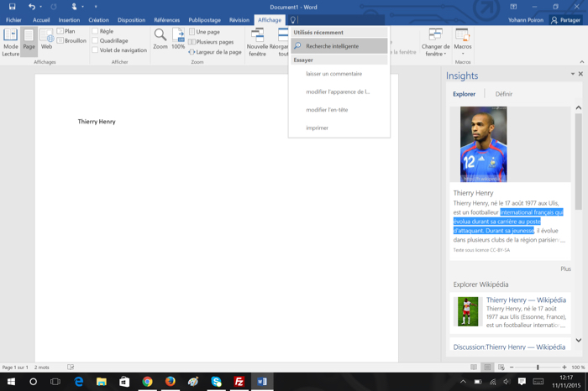The width and height of the screenshot is (588, 391).
Task: Collapse the Insights pane options arrow
Action: 573,75
